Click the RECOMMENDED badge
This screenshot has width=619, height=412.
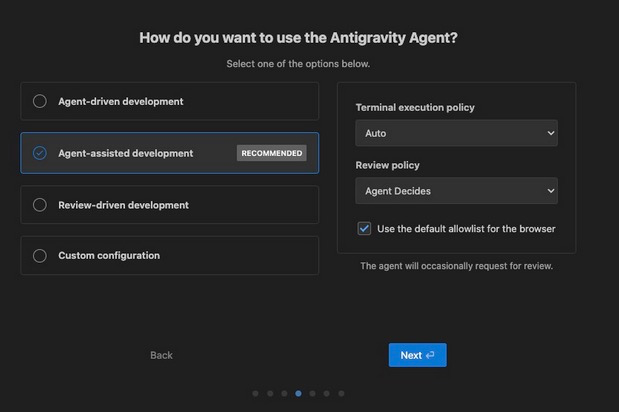point(272,153)
